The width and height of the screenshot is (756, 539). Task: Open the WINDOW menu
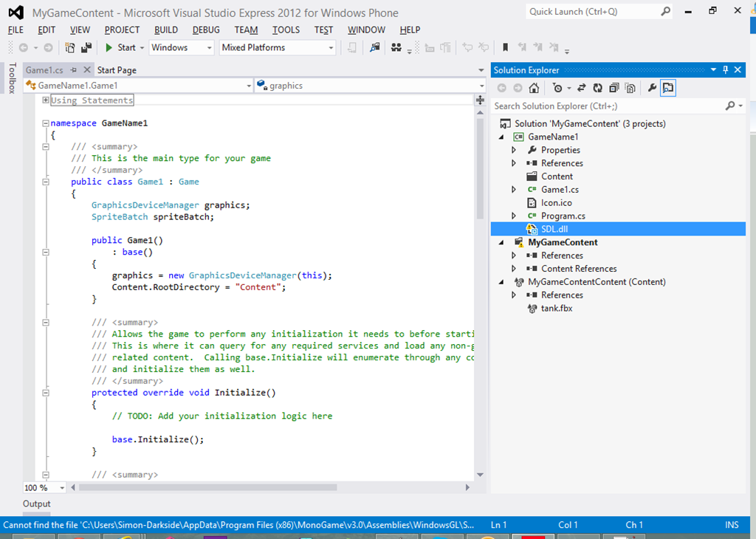pyautogui.click(x=366, y=30)
